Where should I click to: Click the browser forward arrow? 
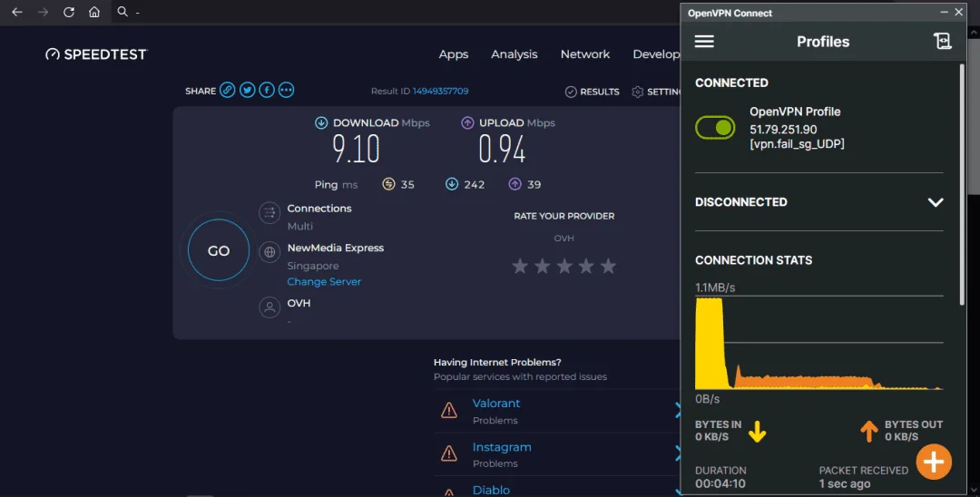pyautogui.click(x=44, y=12)
